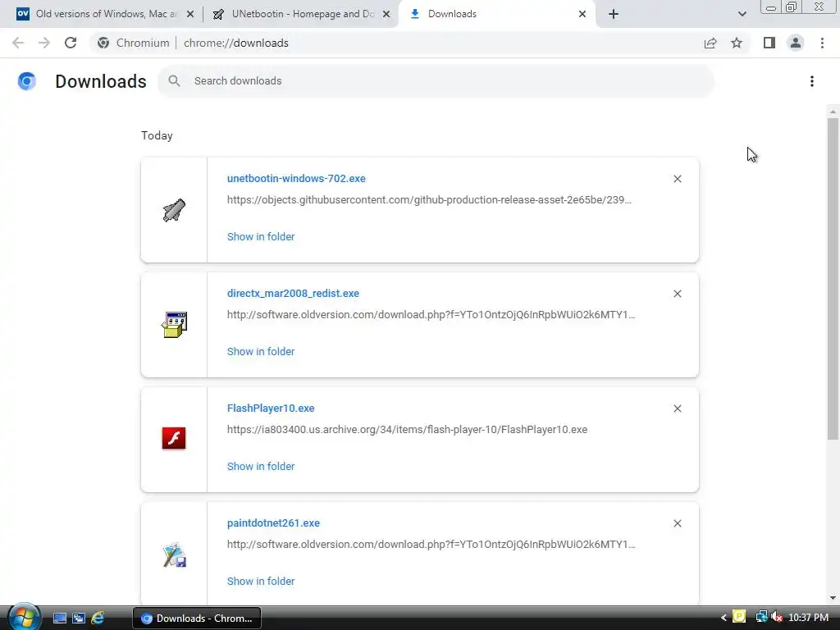Click the page vertical scrollbar thumb
The height and width of the screenshot is (630, 840).
[833, 279]
